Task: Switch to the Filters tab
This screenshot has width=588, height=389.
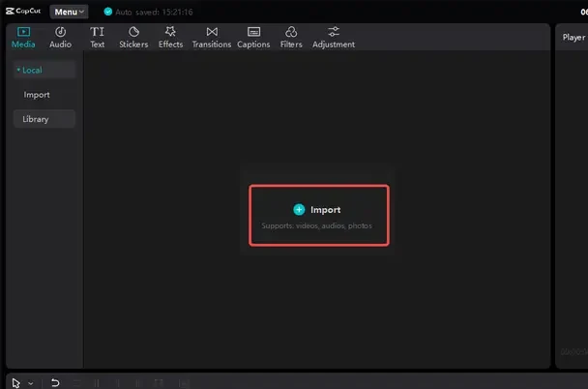Action: click(x=291, y=37)
